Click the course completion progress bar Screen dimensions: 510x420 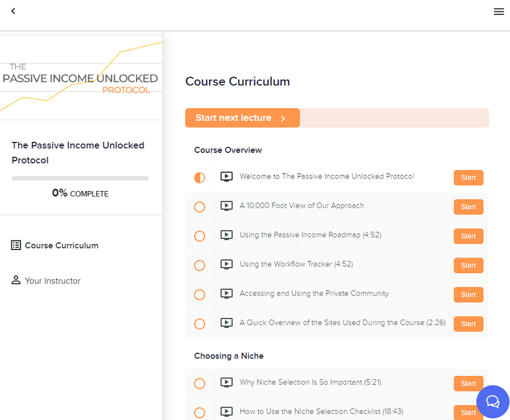tap(80, 179)
